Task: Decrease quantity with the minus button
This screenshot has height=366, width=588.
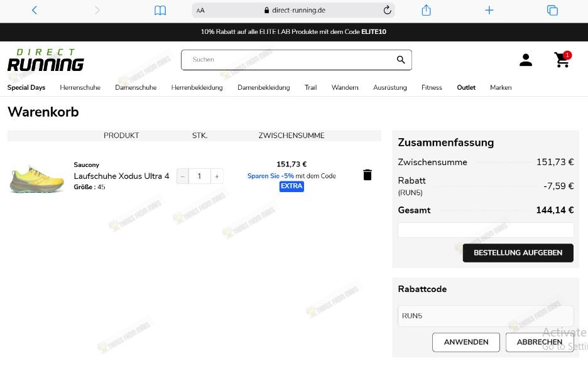Action: 183,176
